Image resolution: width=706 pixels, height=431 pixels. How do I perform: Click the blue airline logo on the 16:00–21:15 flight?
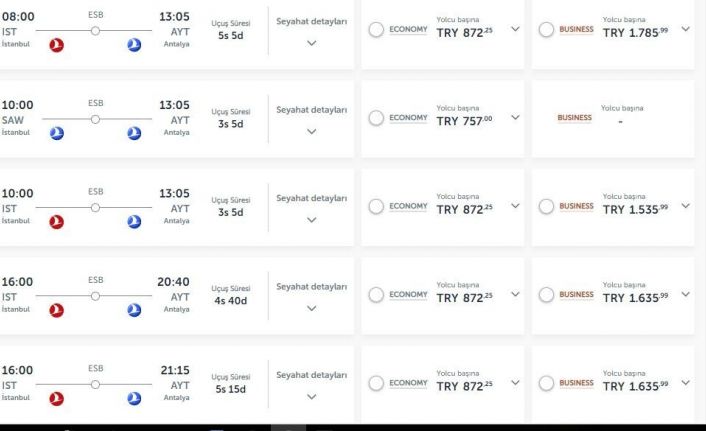[x=134, y=398]
